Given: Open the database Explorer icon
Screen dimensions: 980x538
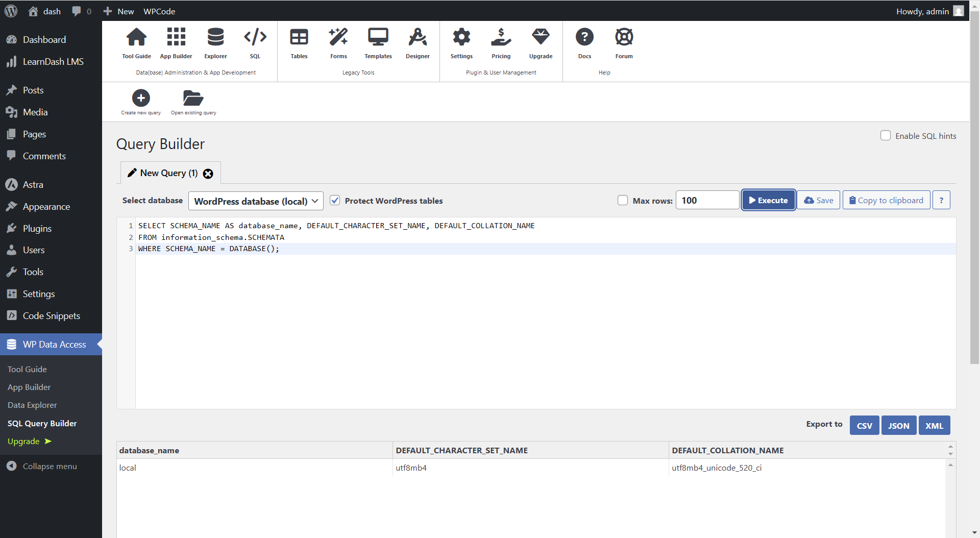Looking at the screenshot, I should 215,37.
